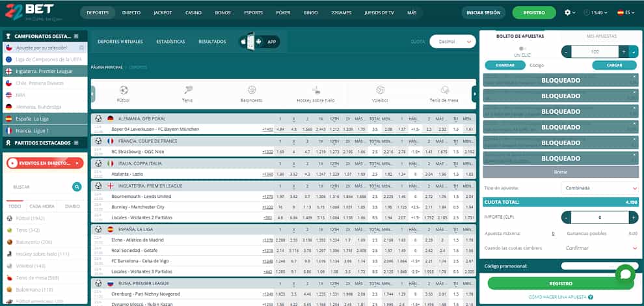
Task: Select the CADA HORA filter tab
Action: tap(41, 206)
